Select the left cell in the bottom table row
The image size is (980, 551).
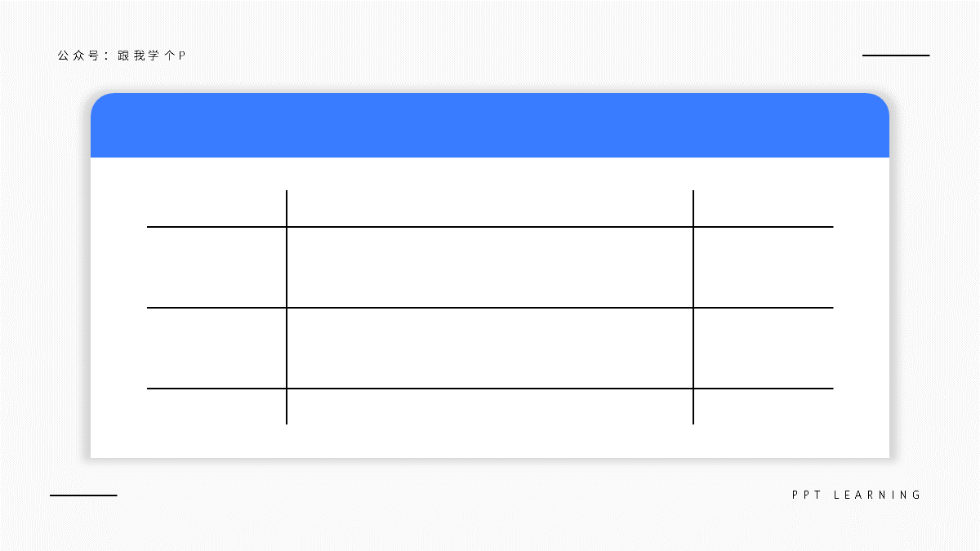216,407
